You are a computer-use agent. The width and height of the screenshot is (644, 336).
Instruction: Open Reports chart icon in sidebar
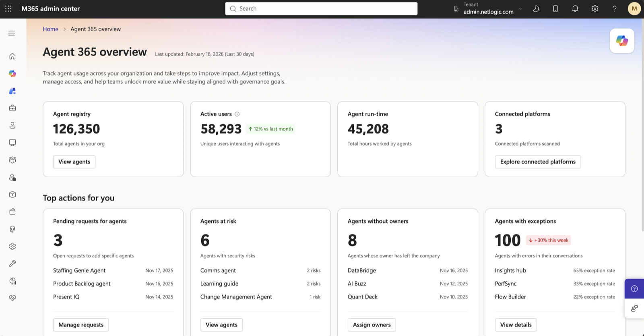pyautogui.click(x=12, y=281)
